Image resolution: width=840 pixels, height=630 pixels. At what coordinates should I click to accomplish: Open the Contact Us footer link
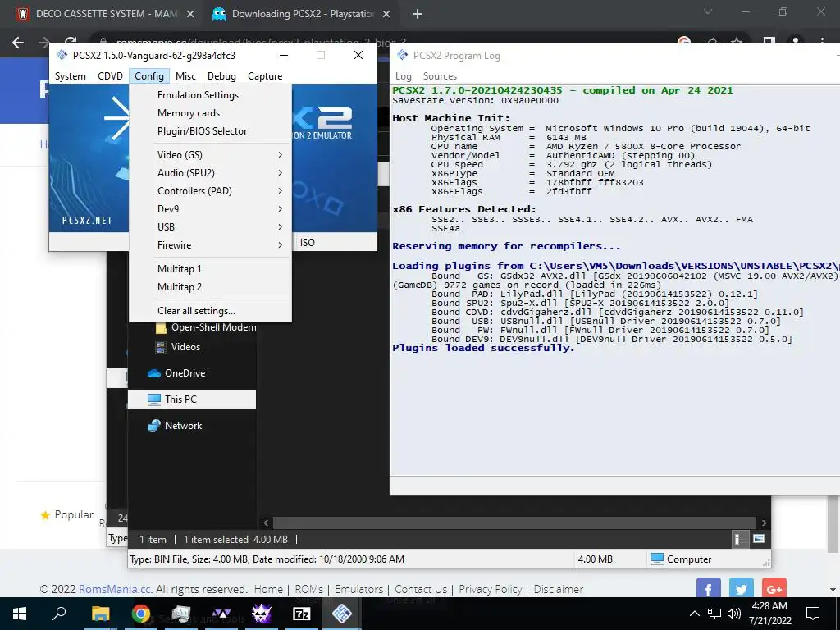coord(421,589)
